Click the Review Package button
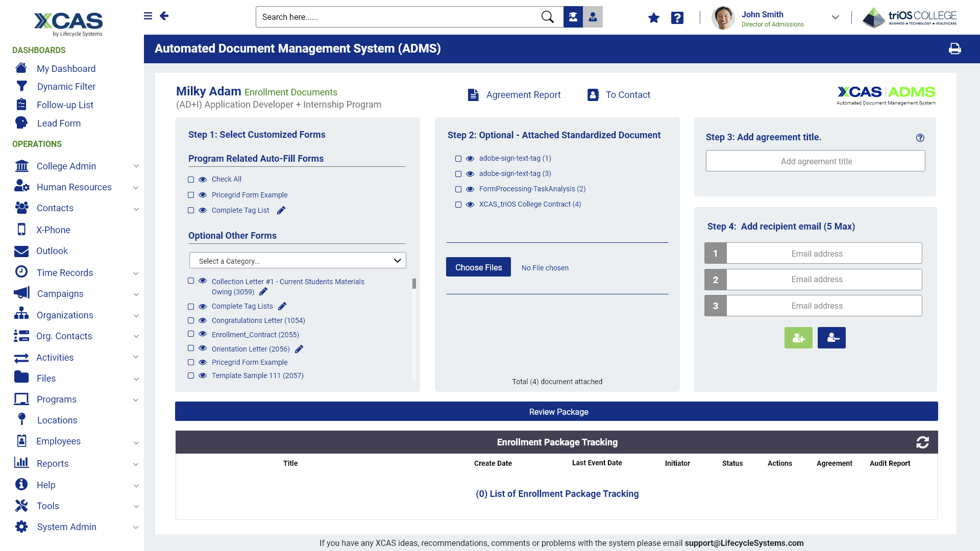This screenshot has height=551, width=980. click(556, 412)
